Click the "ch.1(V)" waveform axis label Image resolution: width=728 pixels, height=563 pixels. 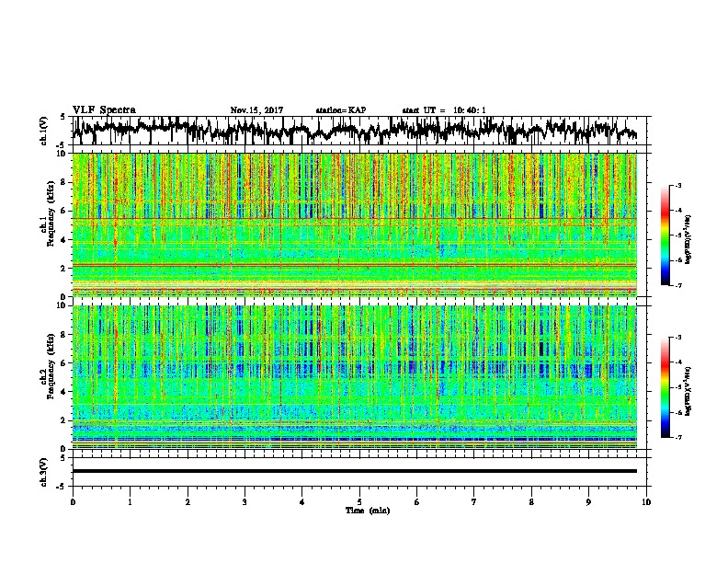tap(44, 132)
